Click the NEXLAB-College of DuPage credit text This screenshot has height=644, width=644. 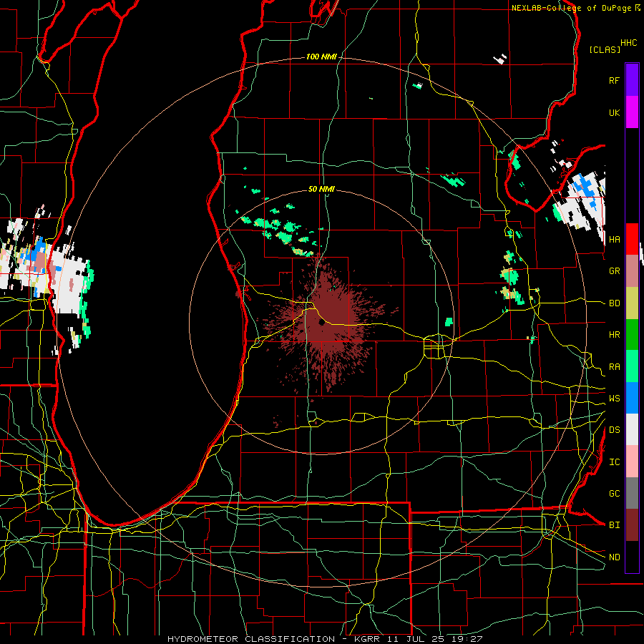tap(571, 8)
